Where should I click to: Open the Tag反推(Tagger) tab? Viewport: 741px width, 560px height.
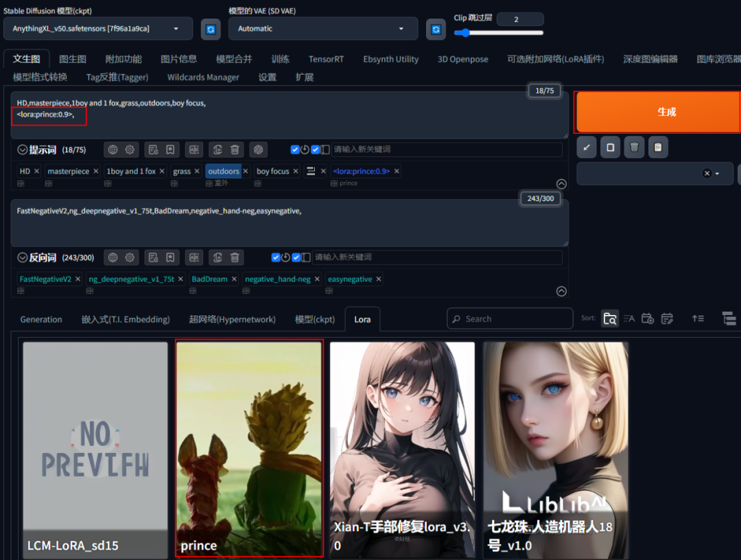pyautogui.click(x=117, y=77)
